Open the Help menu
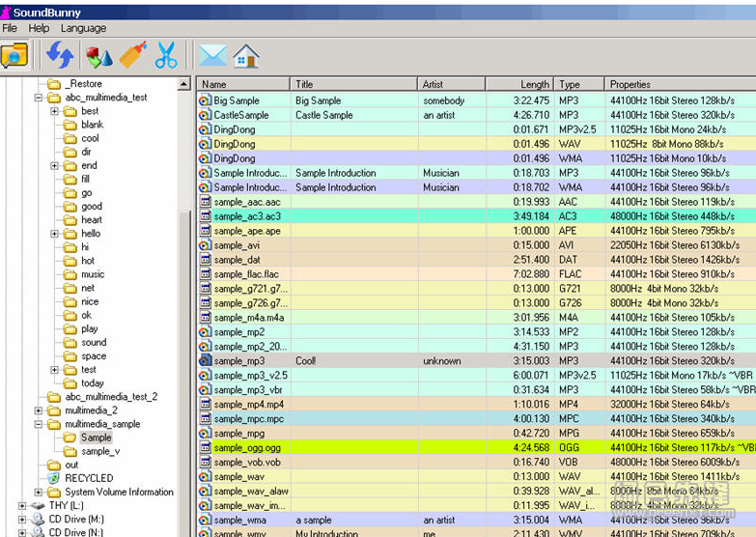Viewport: 756px width, 537px height. click(39, 28)
